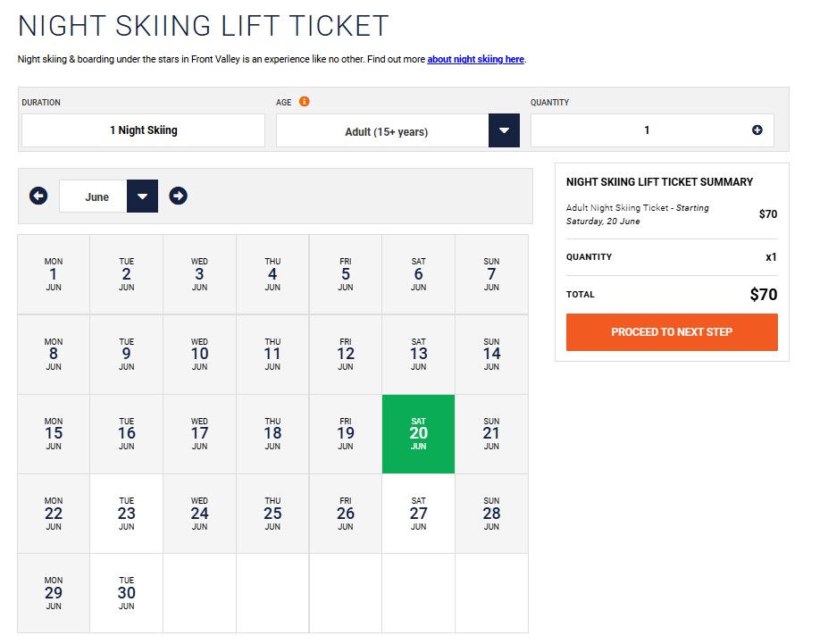Open the June month dropdown arrow
This screenshot has width=828, height=644.
pyautogui.click(x=143, y=196)
